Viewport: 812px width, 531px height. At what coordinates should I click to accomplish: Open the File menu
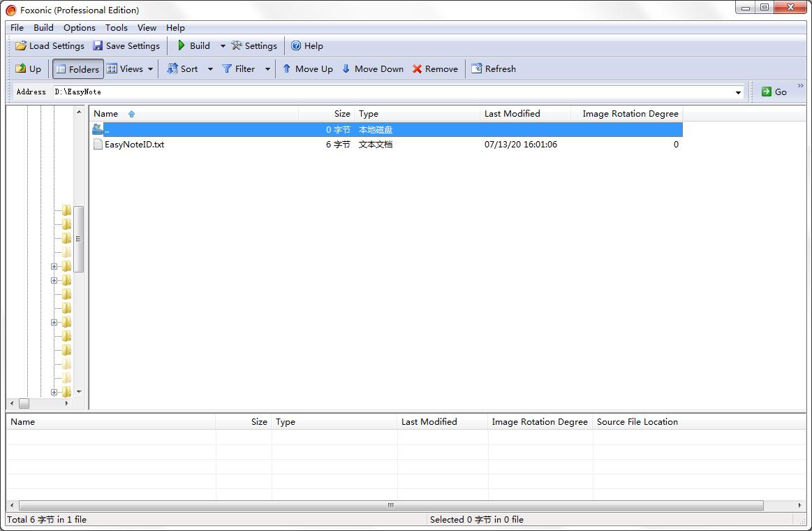pyautogui.click(x=17, y=27)
